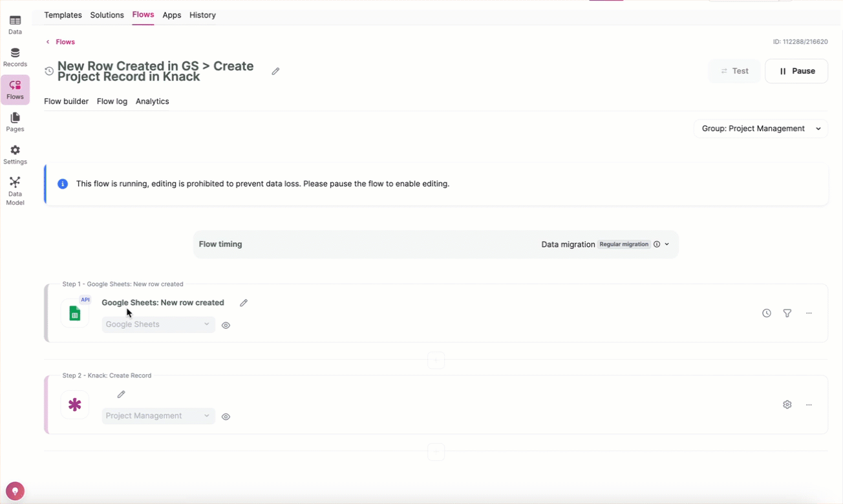Open Step 2 settings gear icon

(787, 404)
